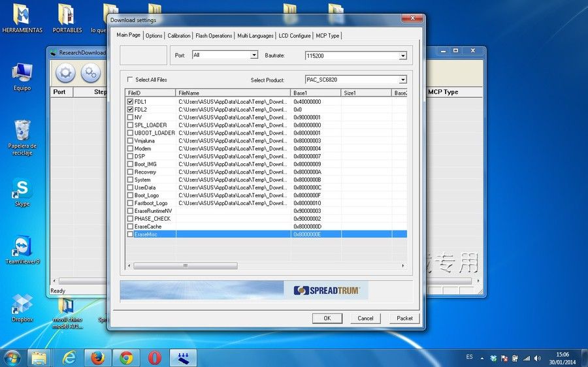Screen dimensions: 588x367
Task: Switch to the Multi Languages tab
Action: pos(255,36)
